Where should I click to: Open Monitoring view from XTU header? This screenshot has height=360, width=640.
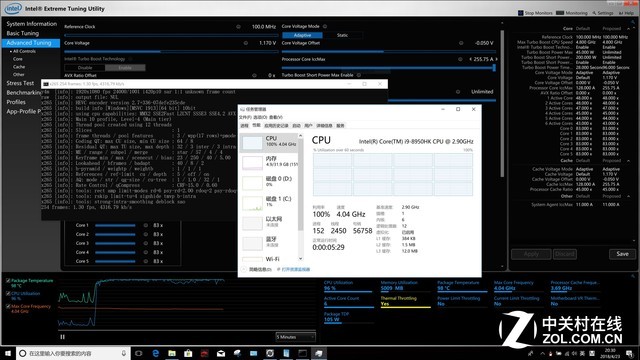572,13
